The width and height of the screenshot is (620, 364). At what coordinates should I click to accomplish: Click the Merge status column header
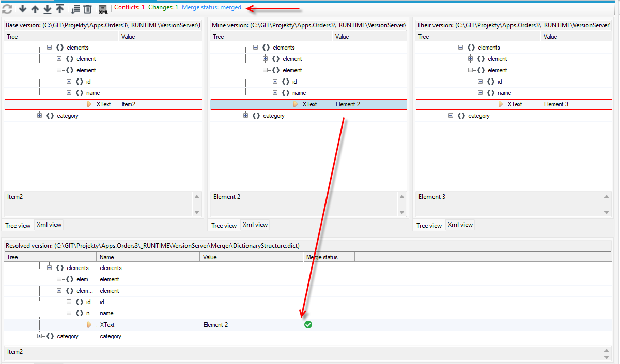[329, 257]
